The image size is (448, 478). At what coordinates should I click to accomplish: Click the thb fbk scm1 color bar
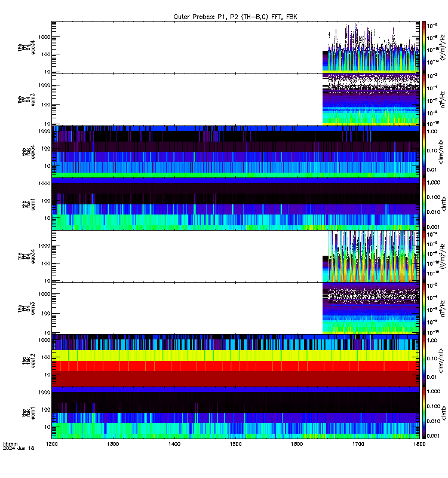coord(424,204)
